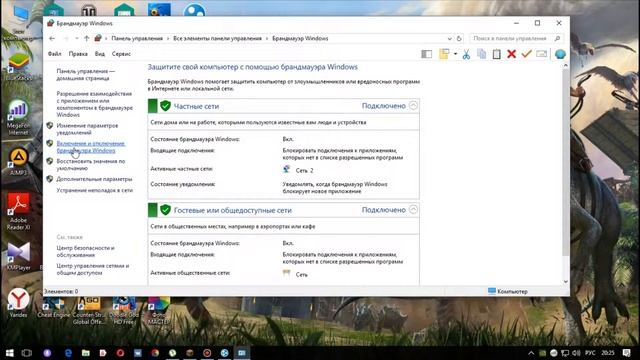Open the Вид menu
Image resolution: width=640 pixels, height=360 pixels.
click(100, 54)
